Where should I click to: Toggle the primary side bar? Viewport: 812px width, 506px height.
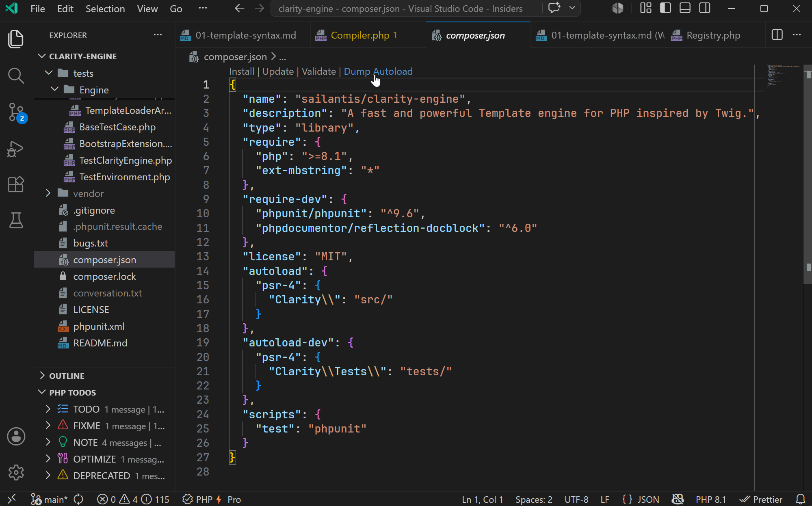coord(665,8)
